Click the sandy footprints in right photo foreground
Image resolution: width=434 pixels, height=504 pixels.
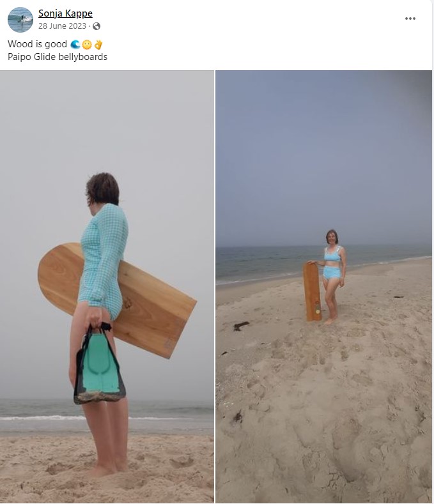pyautogui.click(x=323, y=418)
